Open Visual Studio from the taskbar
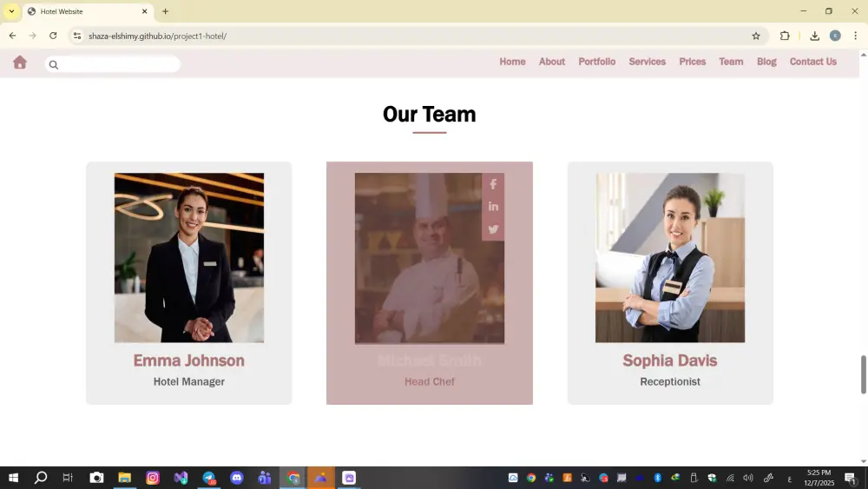Screen dimensions: 868x489 click(x=181, y=478)
